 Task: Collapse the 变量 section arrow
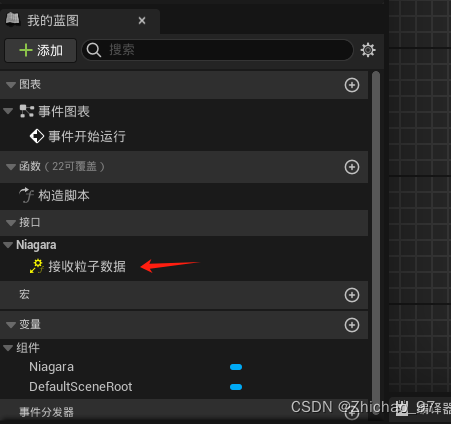11,325
